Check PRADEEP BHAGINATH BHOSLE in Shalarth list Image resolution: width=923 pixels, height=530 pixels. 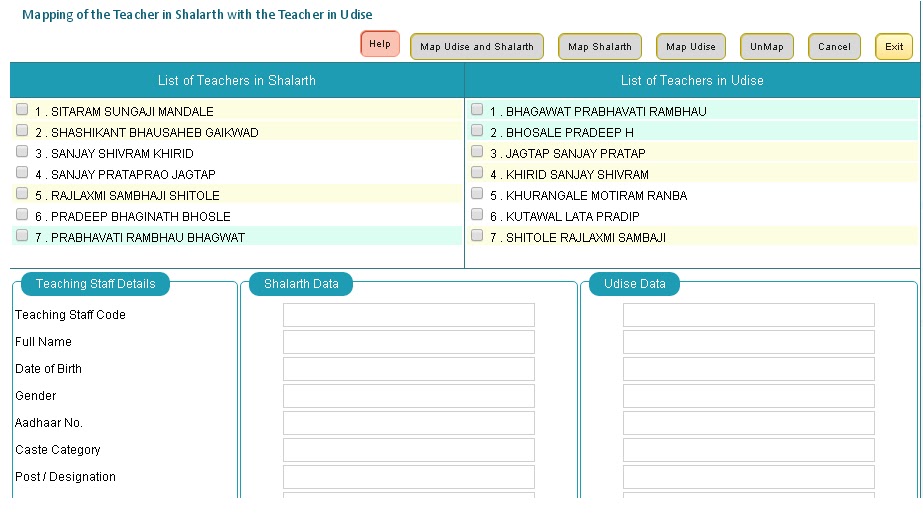pyautogui.click(x=22, y=214)
